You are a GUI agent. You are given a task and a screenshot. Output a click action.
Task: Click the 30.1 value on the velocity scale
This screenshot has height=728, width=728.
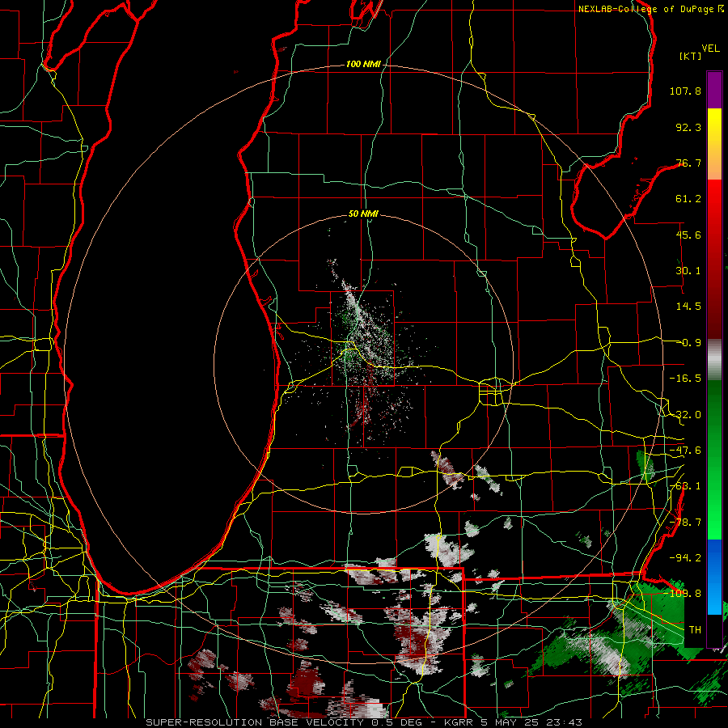point(688,271)
